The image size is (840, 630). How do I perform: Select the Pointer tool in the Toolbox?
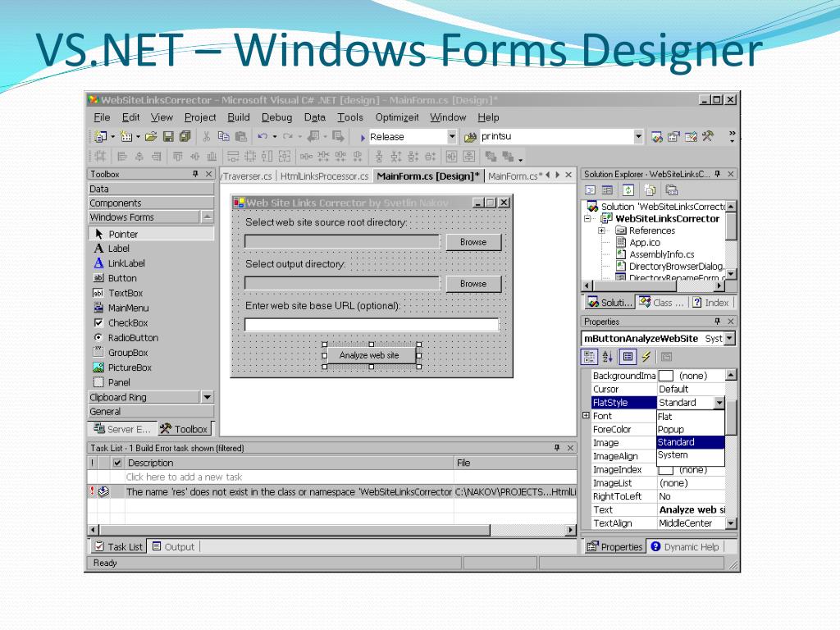pos(151,234)
